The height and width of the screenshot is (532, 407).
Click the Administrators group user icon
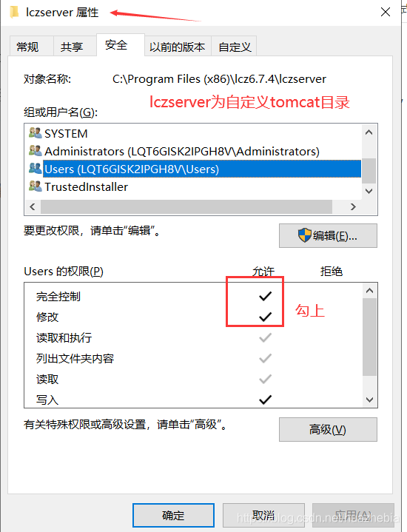coord(35,151)
